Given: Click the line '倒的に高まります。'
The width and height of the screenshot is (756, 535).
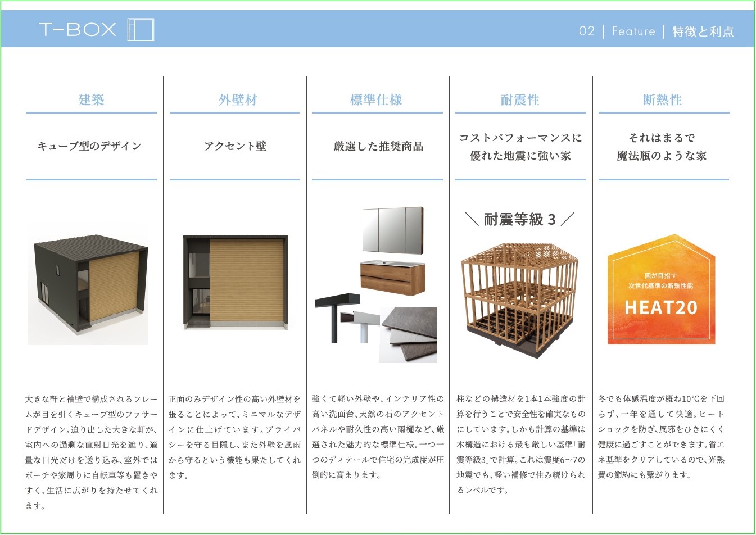Looking at the screenshot, I should click(x=346, y=475).
